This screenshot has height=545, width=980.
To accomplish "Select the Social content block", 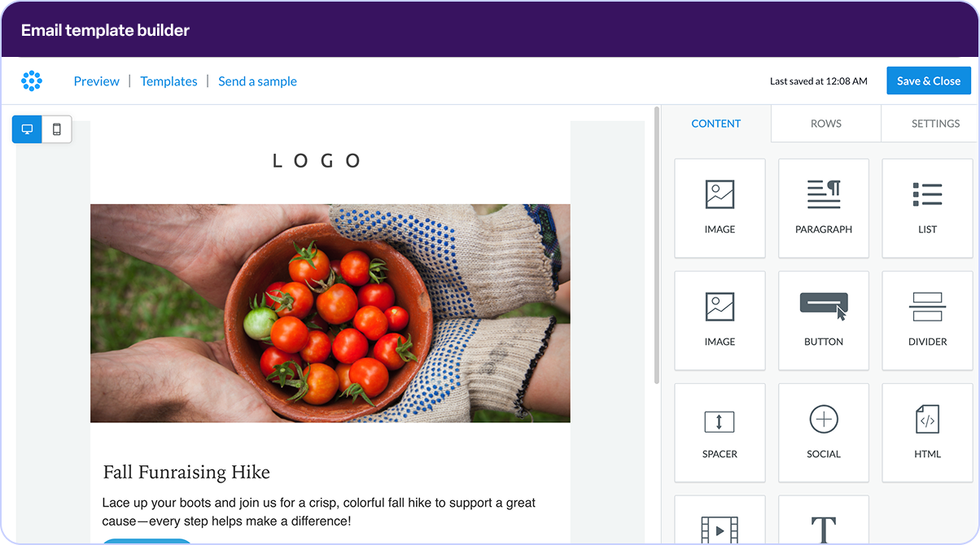I will pos(823,433).
